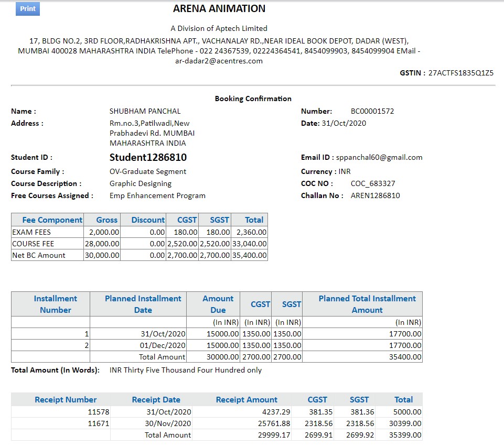
Task: Click receipt amount 25761.88
Action: click(x=274, y=423)
